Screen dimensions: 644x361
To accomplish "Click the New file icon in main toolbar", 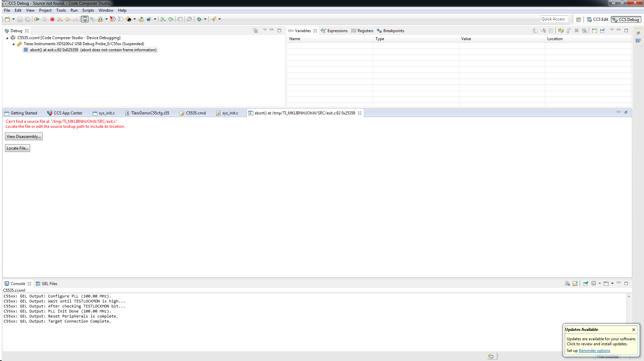I will point(7,19).
